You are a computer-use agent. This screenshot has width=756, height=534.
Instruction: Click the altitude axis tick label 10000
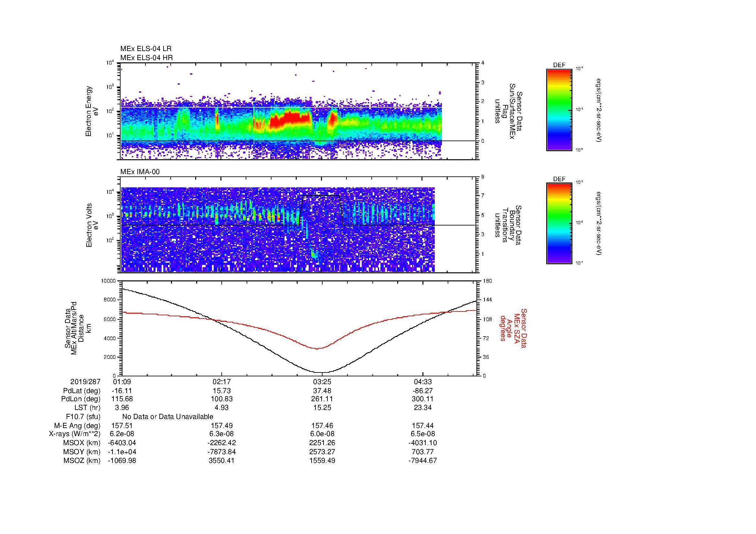tap(108, 281)
